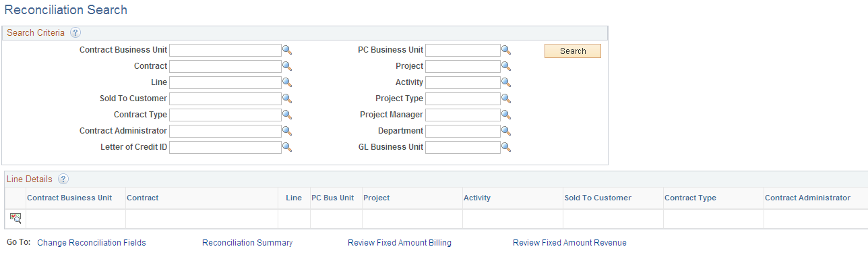Click the Search button
Viewport: 868px width, 255px height.
pos(573,51)
